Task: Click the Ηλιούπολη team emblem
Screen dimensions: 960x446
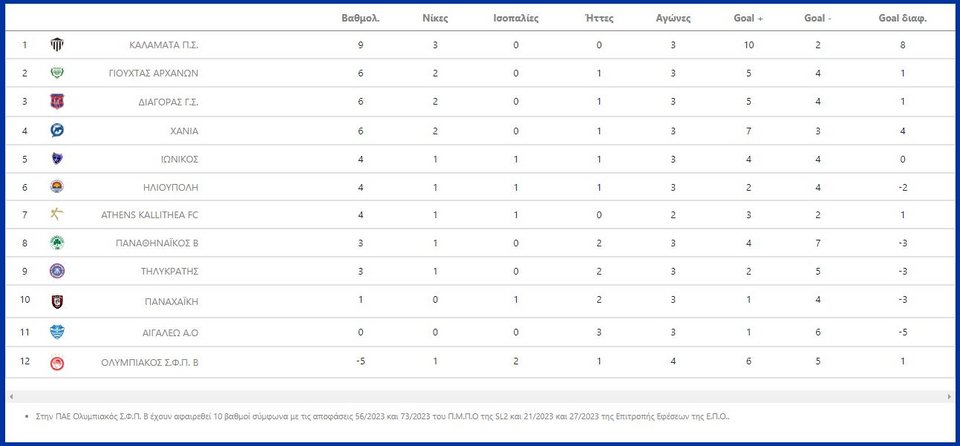Action: [57, 187]
